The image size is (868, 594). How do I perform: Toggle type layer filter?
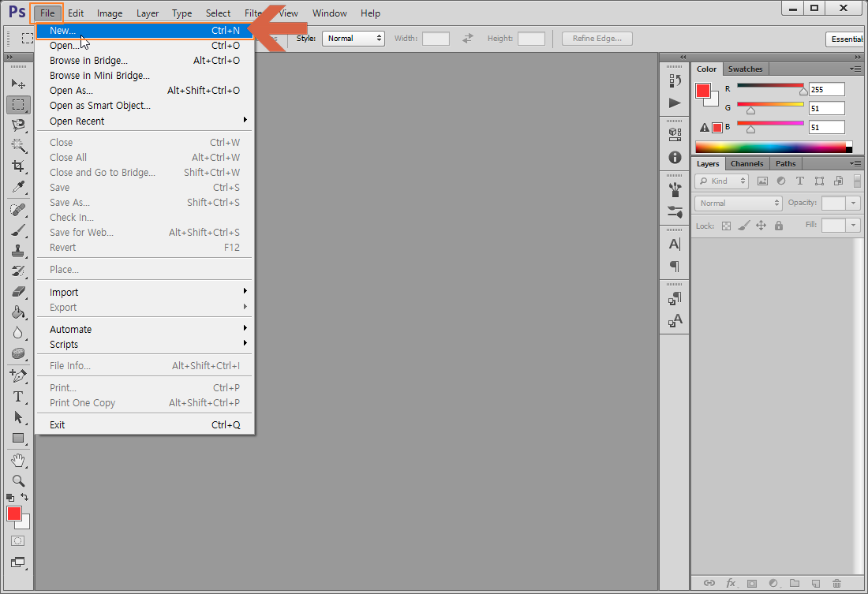[800, 181]
